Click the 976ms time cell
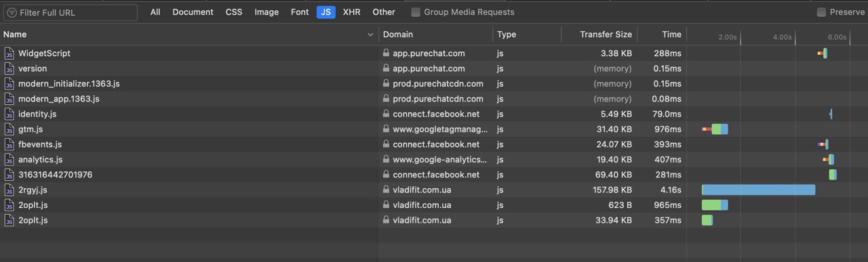 click(668, 129)
